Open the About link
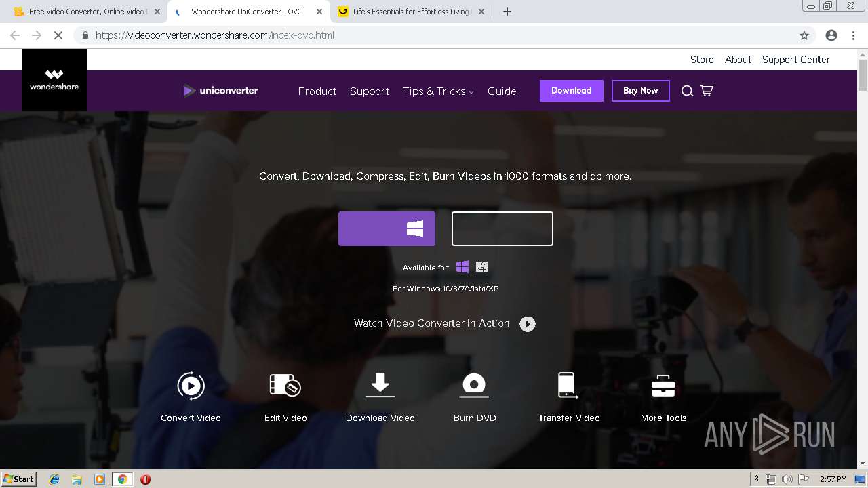This screenshot has width=868, height=488. click(738, 60)
